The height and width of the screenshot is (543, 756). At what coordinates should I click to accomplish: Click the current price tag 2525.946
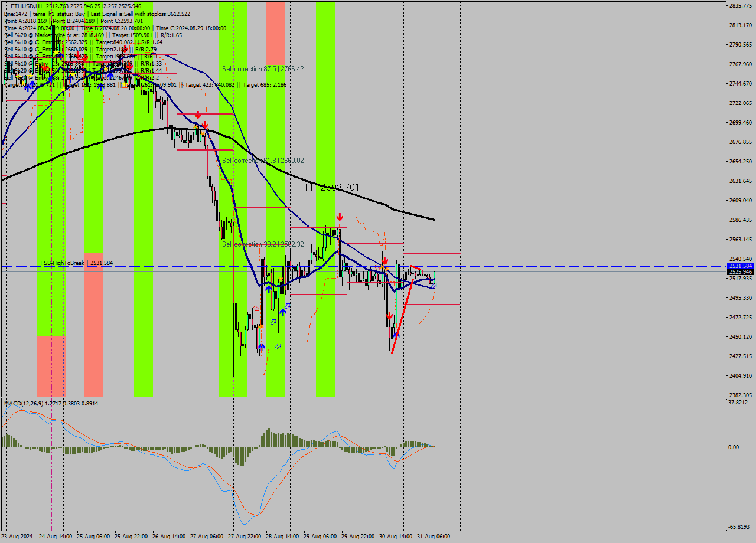click(741, 272)
